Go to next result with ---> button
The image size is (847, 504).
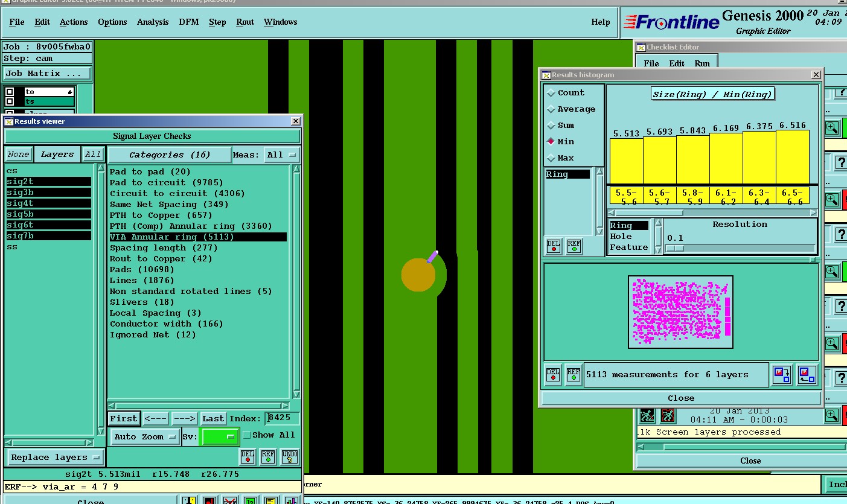[184, 418]
